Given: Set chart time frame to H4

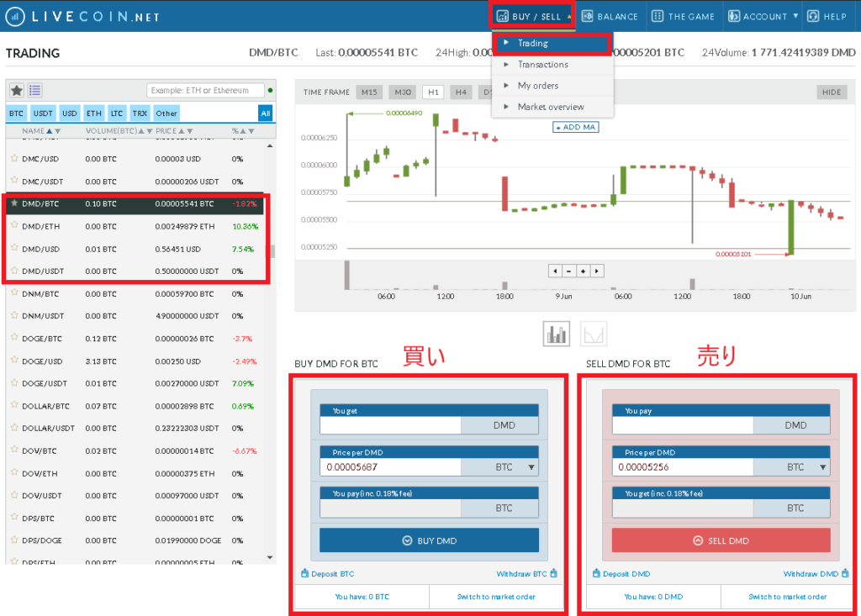Looking at the screenshot, I should click(x=461, y=92).
